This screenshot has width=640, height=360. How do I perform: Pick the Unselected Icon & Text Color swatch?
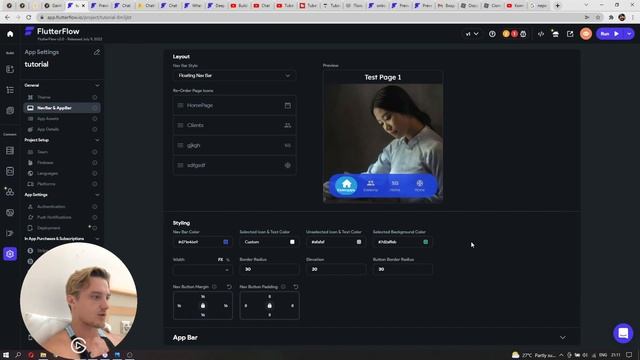[359, 242]
